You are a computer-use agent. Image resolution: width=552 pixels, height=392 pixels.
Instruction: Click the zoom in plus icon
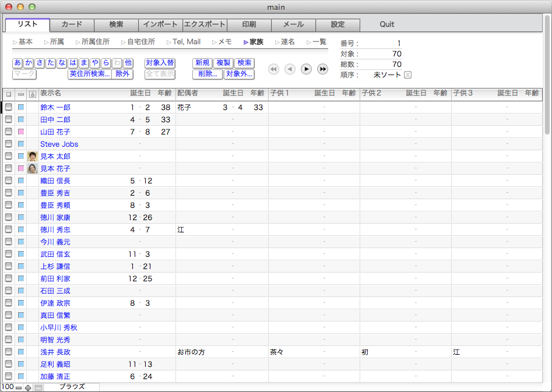pyautogui.click(x=27, y=387)
